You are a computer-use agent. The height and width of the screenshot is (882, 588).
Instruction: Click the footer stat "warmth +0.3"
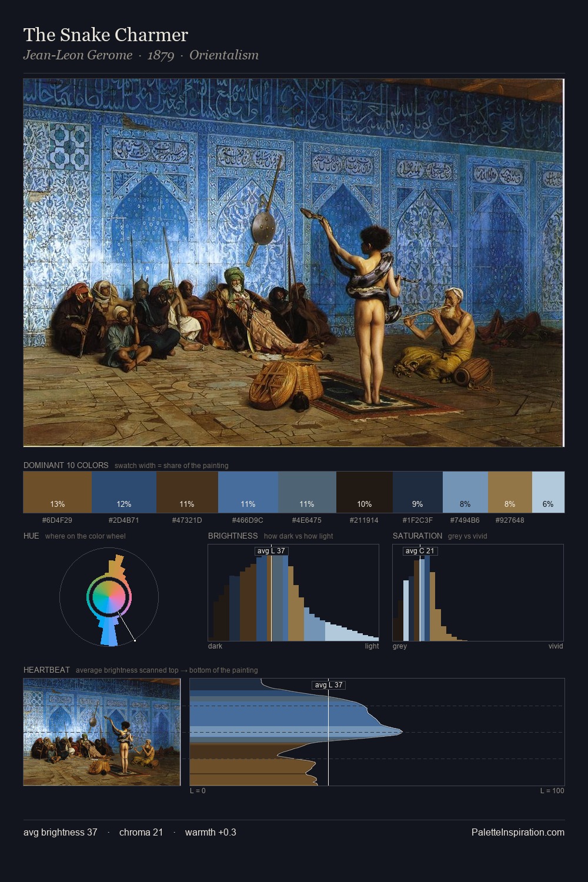[211, 833]
